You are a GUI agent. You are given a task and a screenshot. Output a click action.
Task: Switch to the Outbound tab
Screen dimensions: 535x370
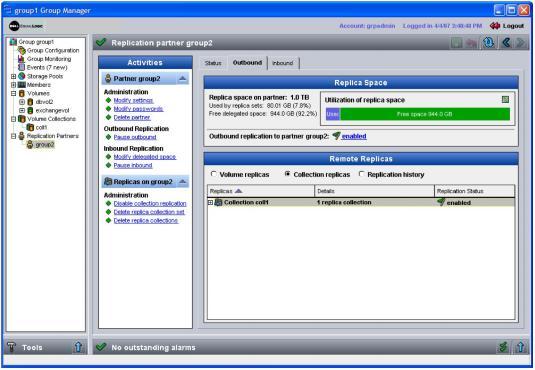click(x=247, y=63)
